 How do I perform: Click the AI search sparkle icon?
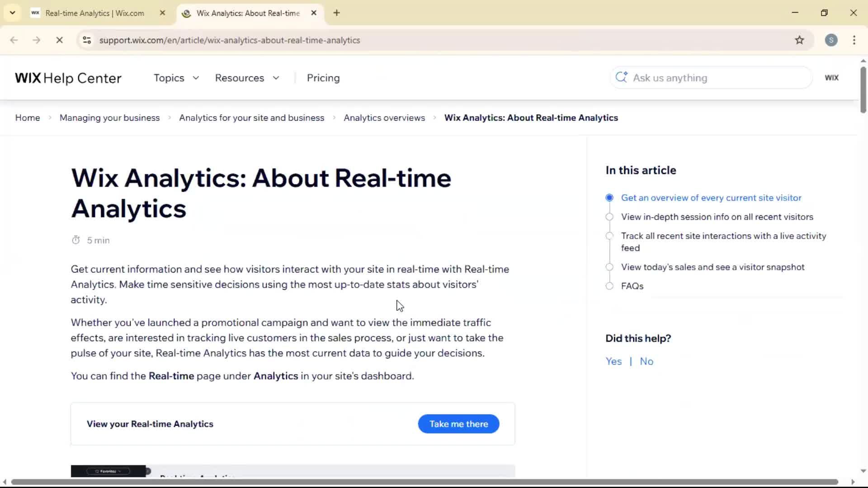(621, 77)
